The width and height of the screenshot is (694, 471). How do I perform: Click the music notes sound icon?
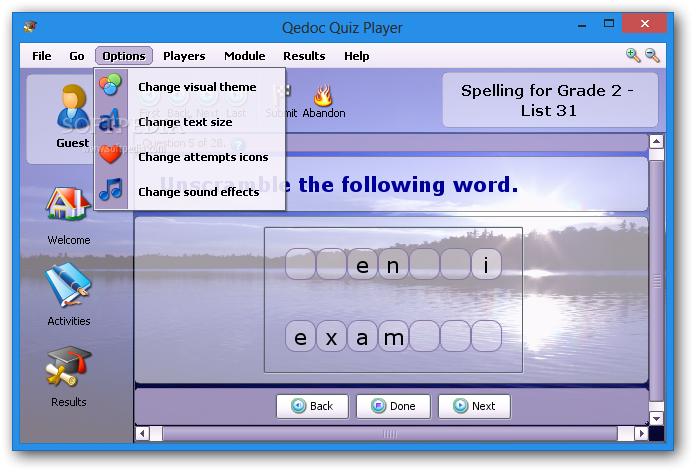pyautogui.click(x=111, y=189)
